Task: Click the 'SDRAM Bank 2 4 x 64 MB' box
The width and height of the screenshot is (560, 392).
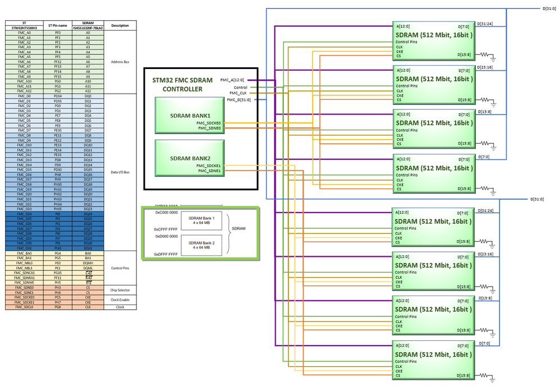Action: point(201,245)
